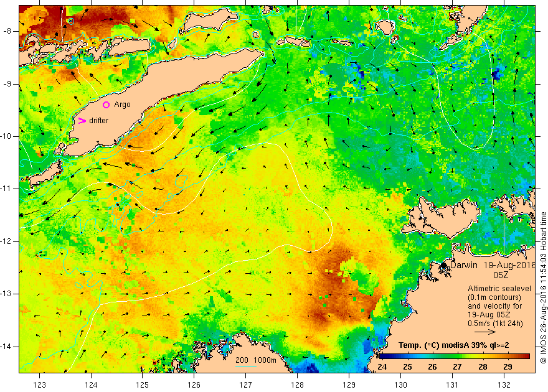Click the "Argo" label text
The image size is (548, 392).
(x=122, y=105)
